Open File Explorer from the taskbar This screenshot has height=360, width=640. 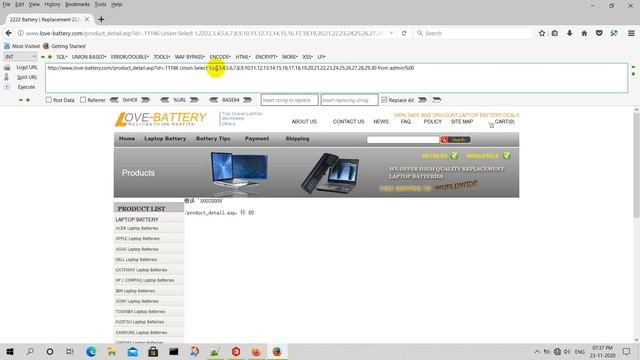click(111, 351)
